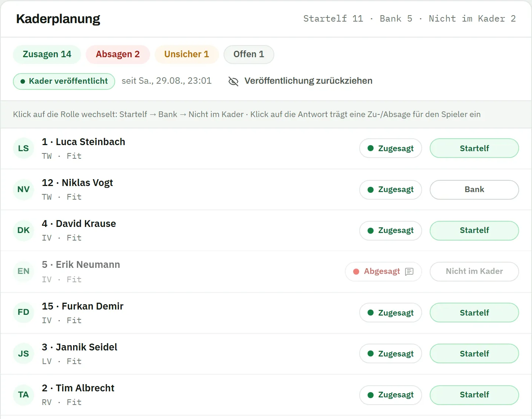This screenshot has width=532, height=419.
Task: Select the name 12 · Niklas Vogt
Action: click(77, 183)
